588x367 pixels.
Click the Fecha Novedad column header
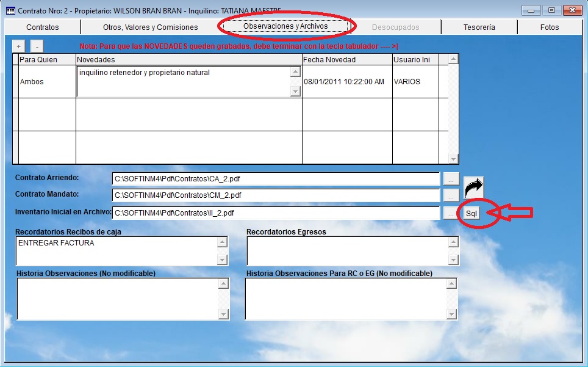[x=347, y=60]
